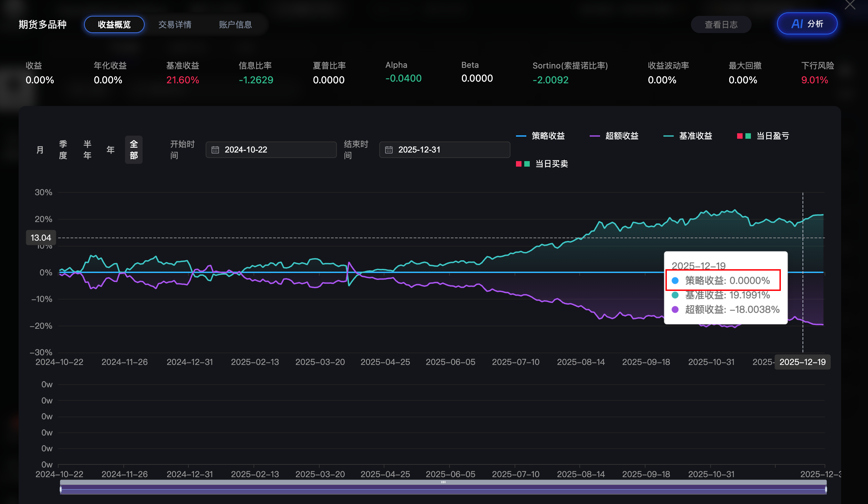Click the 查看日志 button
This screenshot has height=504, width=868.
tap(721, 24)
